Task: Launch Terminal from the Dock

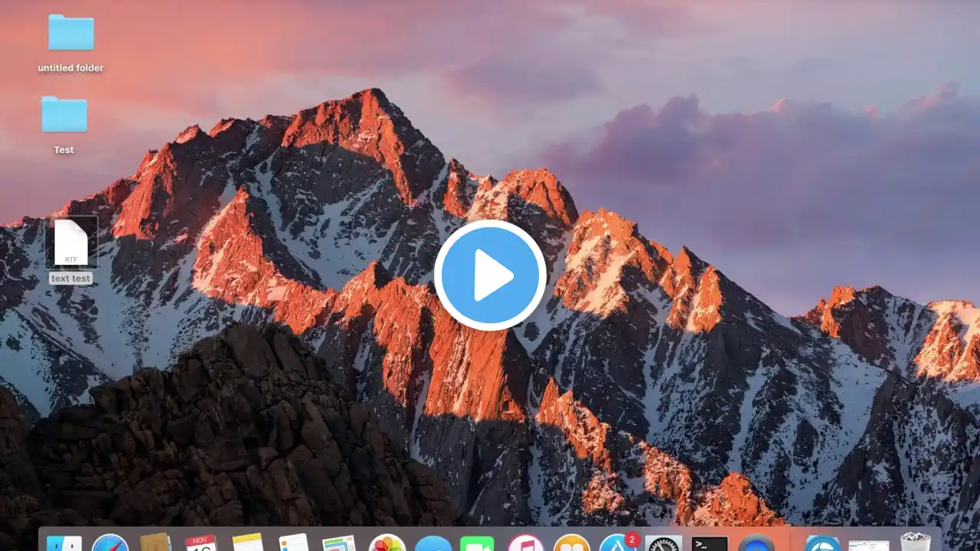Action: (x=710, y=543)
